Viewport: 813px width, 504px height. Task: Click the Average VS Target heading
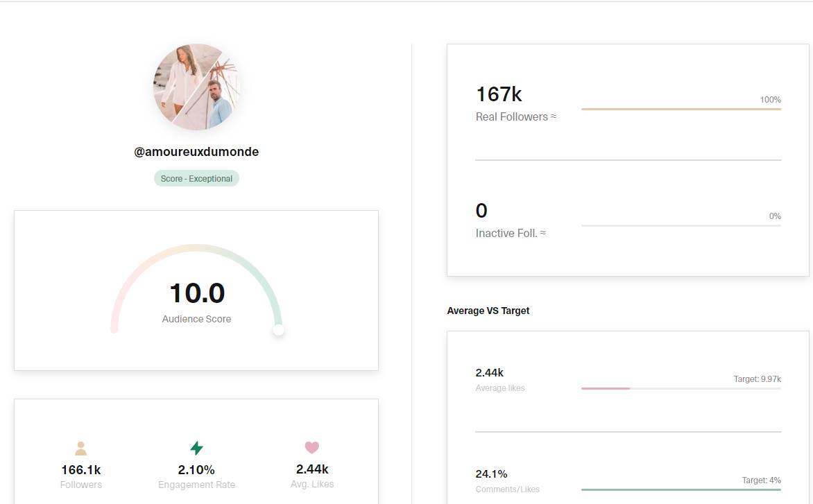pyautogui.click(x=488, y=311)
